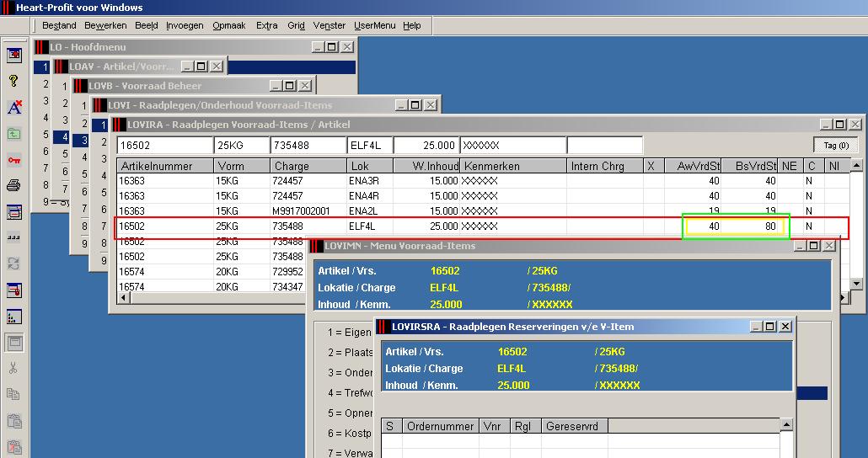
Task: Click the Rgl column header
Action: coord(525,426)
